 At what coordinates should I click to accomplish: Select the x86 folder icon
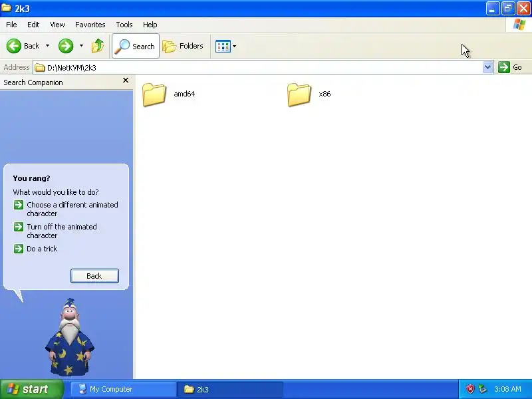click(x=299, y=94)
